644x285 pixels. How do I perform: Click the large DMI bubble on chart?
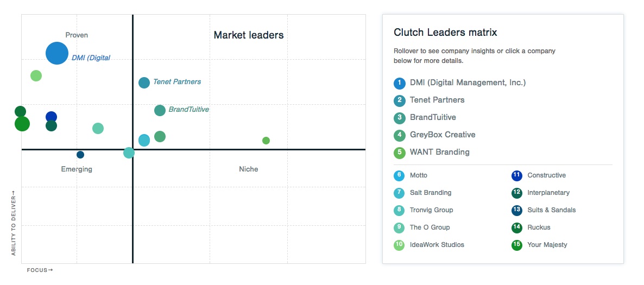coord(56,53)
